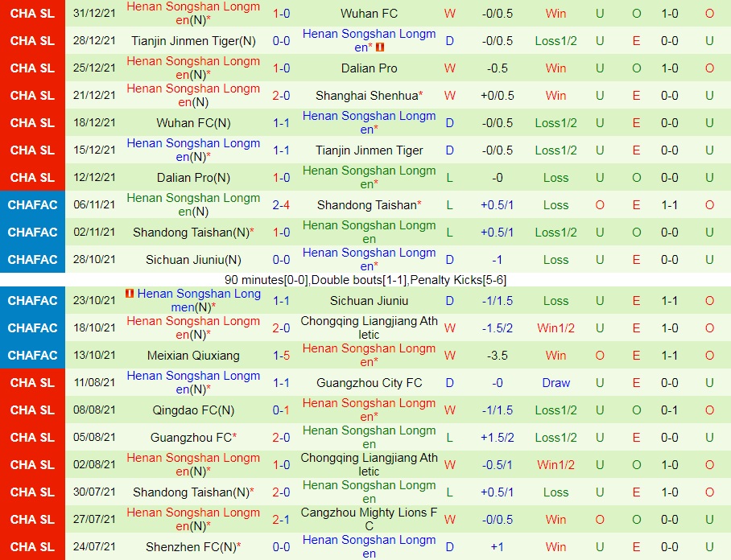Click the date 30/07/21
Screen dimensions: 731x560
(94, 492)
